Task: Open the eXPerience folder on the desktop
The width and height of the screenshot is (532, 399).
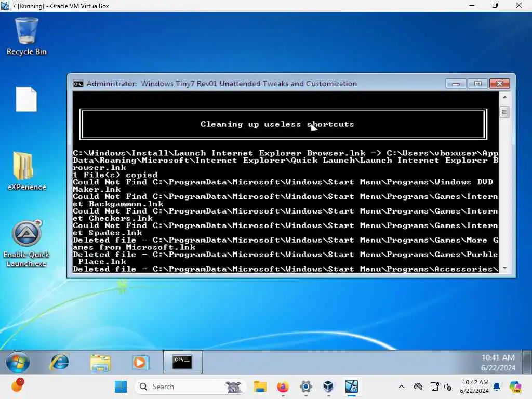Action: tap(26, 171)
